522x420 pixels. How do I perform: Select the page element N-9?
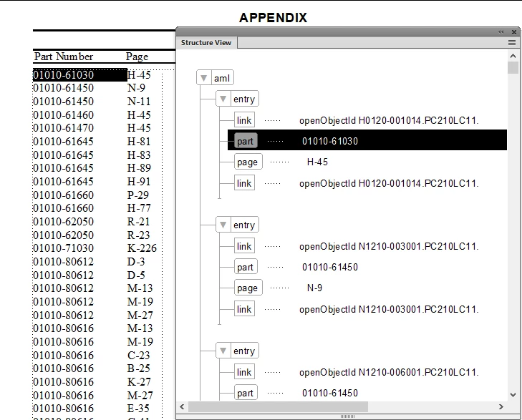(x=248, y=288)
